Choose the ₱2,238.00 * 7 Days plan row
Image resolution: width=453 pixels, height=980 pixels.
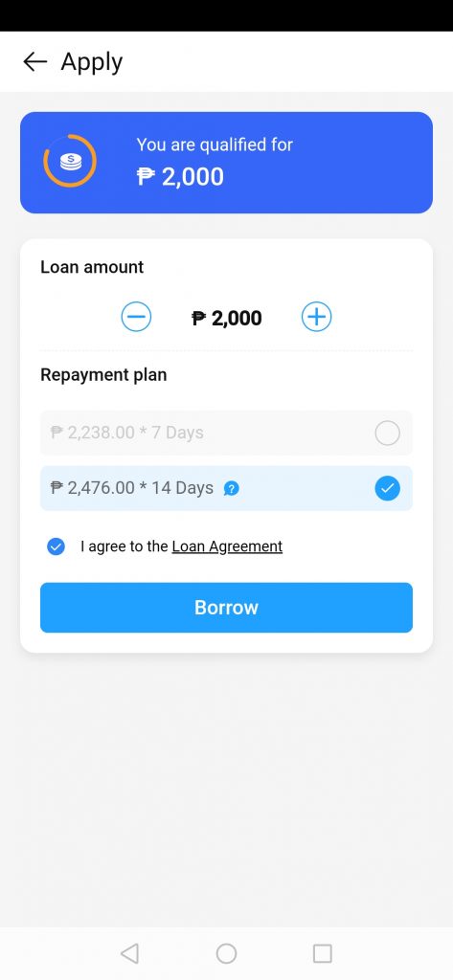click(x=226, y=433)
